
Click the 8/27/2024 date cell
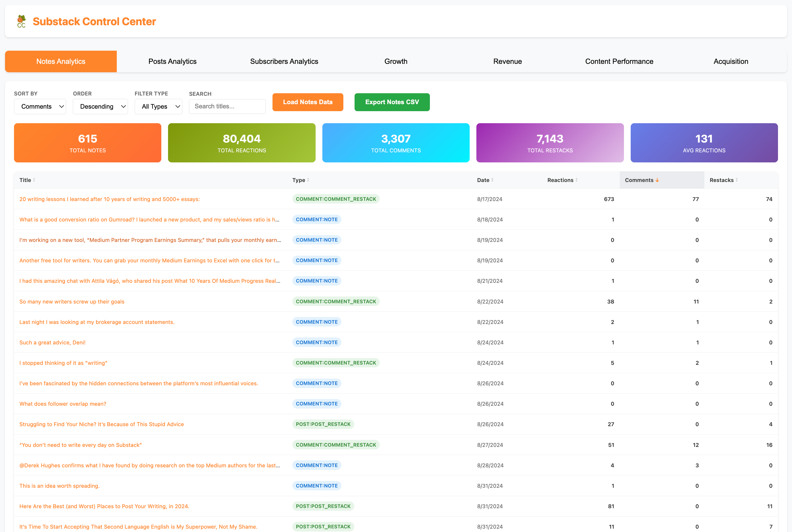pos(490,445)
